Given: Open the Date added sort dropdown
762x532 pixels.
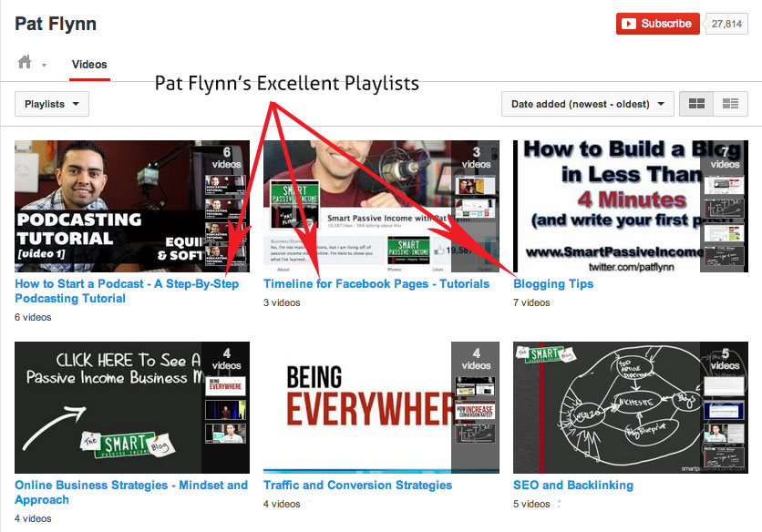Looking at the screenshot, I should pyautogui.click(x=588, y=104).
